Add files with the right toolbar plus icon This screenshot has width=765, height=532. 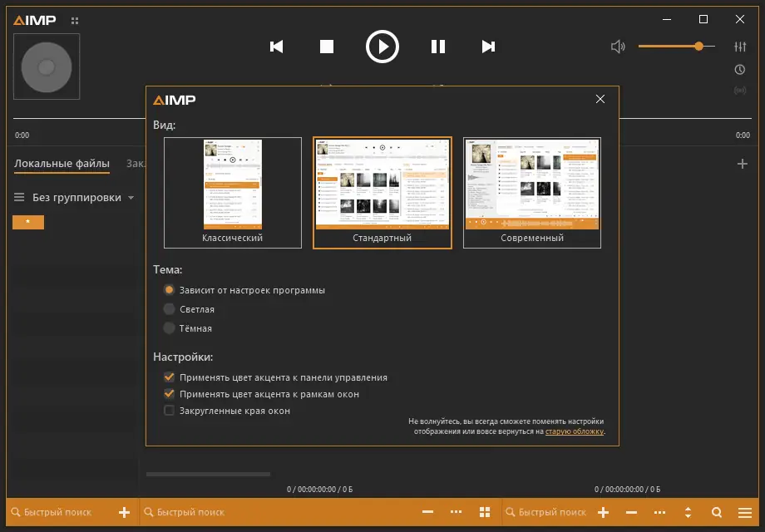pyautogui.click(x=603, y=512)
